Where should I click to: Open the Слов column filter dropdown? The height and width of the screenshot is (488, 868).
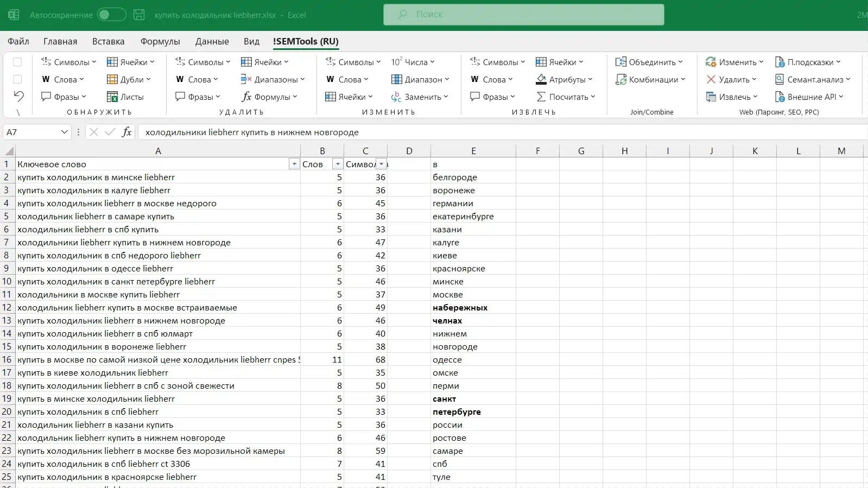click(338, 164)
